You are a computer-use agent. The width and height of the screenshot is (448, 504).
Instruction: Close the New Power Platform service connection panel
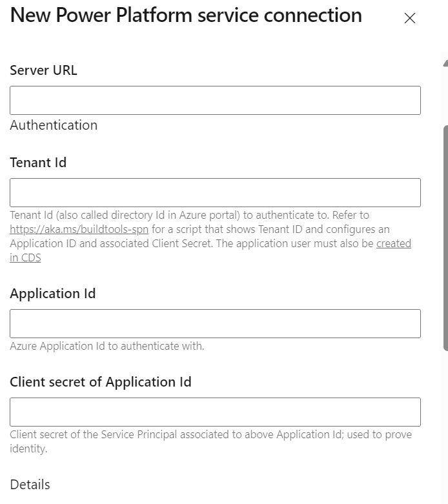tap(409, 18)
